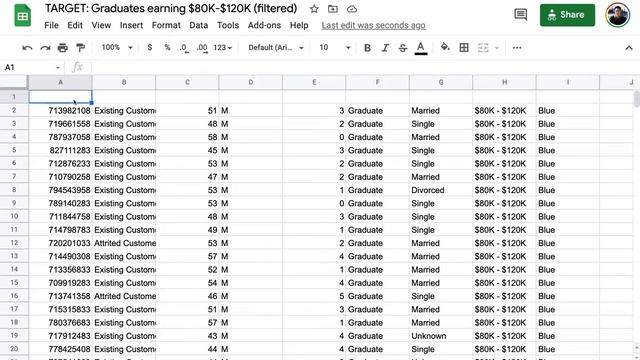Select column H header
Screen dimensions: 640x360
(x=504, y=82)
